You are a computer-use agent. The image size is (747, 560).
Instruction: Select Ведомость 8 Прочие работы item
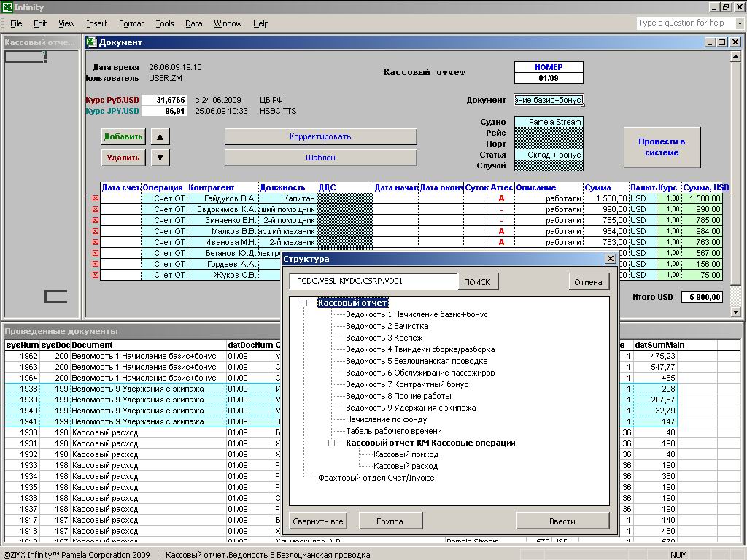398,396
